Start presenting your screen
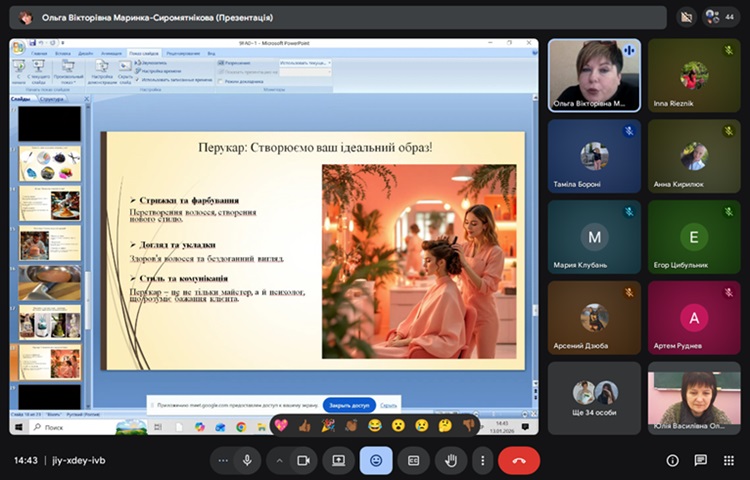 pyautogui.click(x=339, y=460)
